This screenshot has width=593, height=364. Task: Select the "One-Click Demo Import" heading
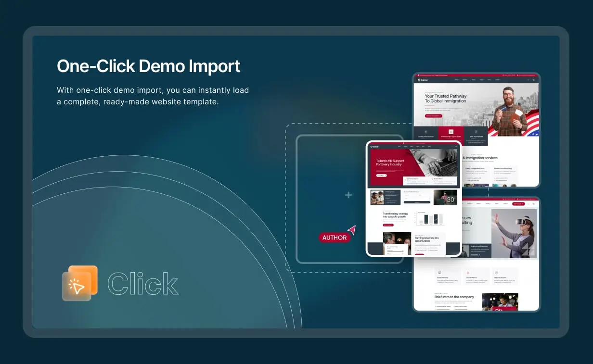[149, 66]
